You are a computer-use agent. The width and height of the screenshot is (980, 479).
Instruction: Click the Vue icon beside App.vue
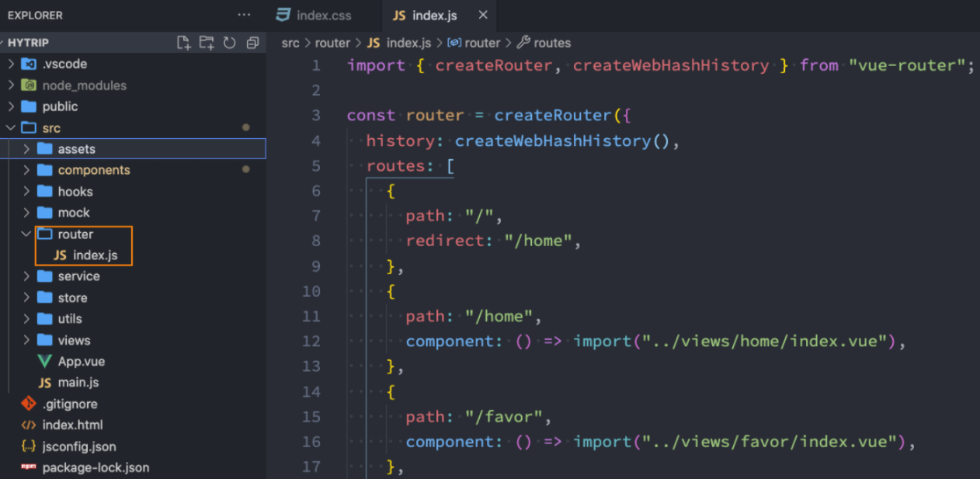click(x=44, y=362)
